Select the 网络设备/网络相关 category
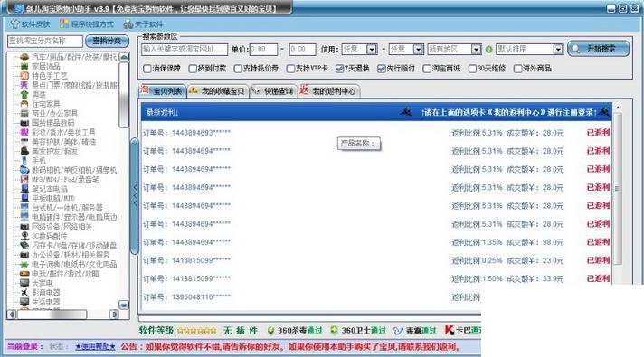 (x=62, y=227)
